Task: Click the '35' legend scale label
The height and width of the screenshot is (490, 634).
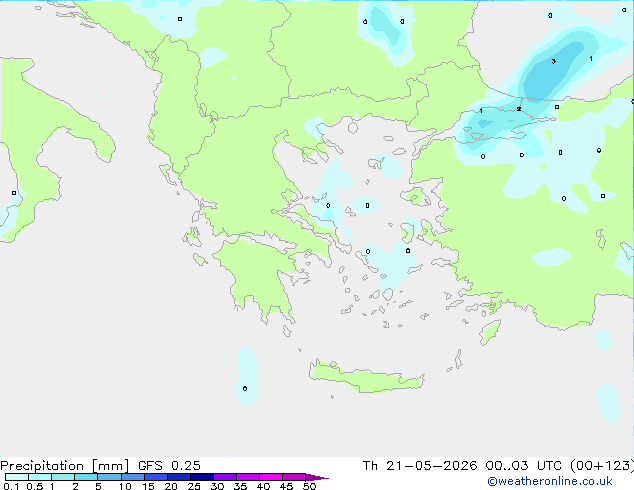Action: coord(240,486)
